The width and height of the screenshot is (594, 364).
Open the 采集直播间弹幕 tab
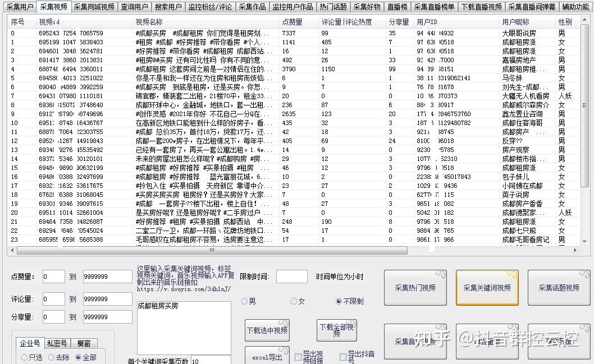[x=532, y=7]
